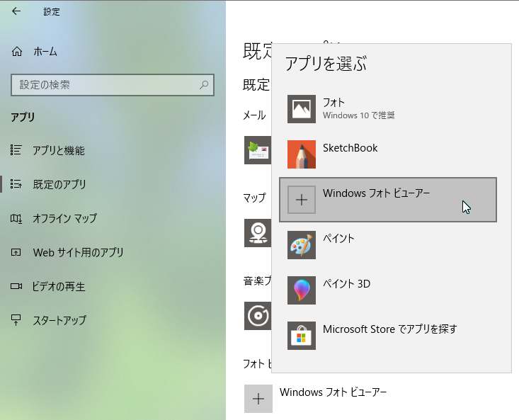Image resolution: width=519 pixels, height=420 pixels.
Task: Open ビデオの再生 settings
Action: [59, 286]
